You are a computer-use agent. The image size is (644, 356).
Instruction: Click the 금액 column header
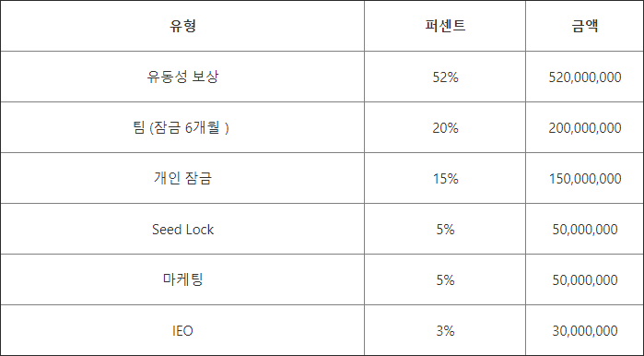coord(584,26)
